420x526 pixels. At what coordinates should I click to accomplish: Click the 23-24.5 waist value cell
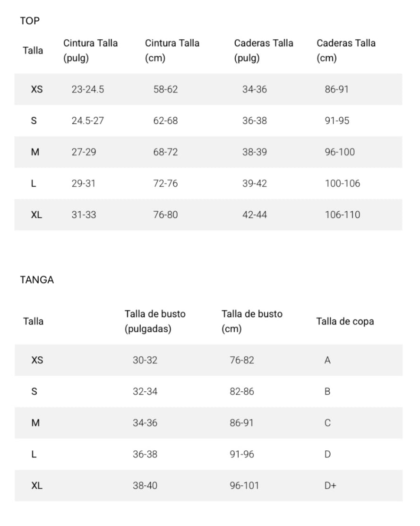88,89
